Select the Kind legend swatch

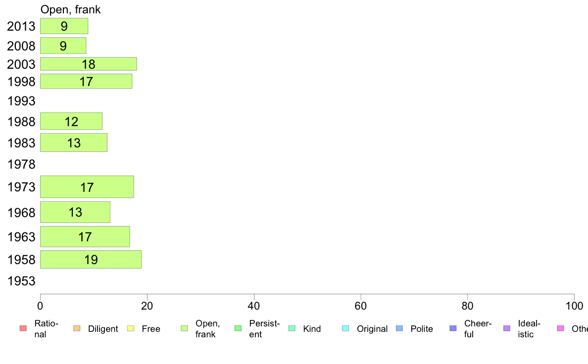292,328
